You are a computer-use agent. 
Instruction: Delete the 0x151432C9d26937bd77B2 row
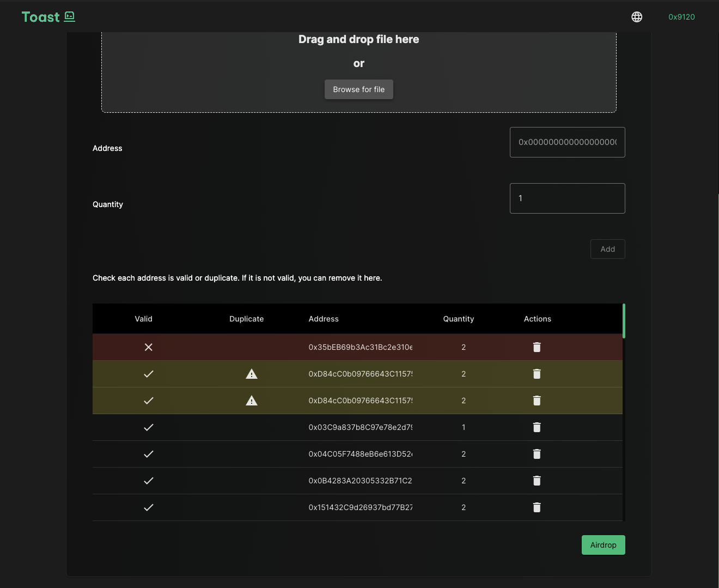click(x=537, y=507)
